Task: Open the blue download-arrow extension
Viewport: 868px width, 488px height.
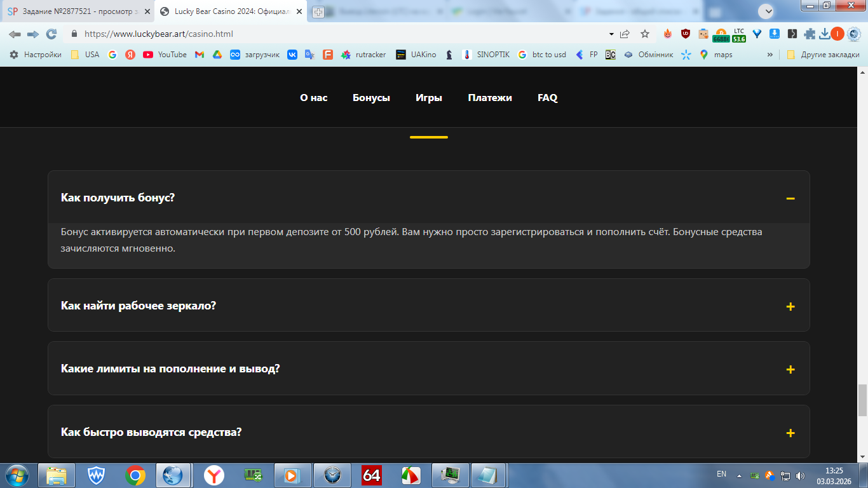Action: tap(775, 34)
